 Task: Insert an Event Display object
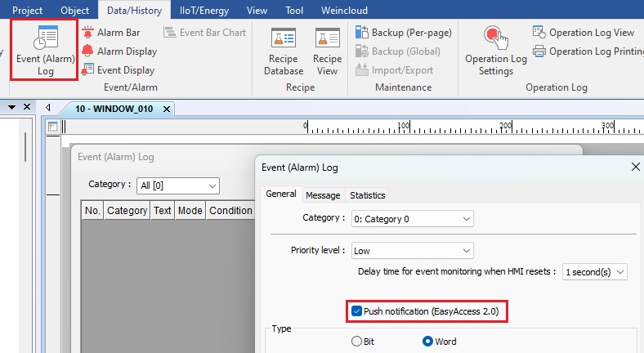[x=119, y=70]
